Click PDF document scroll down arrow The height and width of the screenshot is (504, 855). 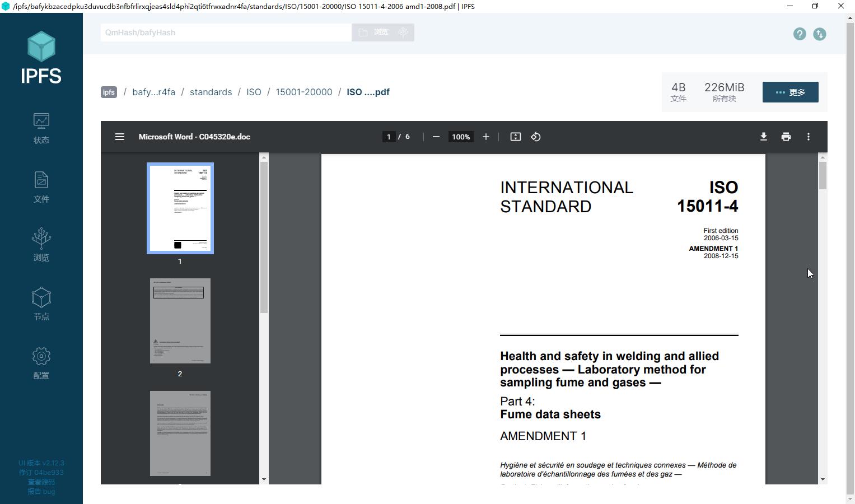[x=823, y=480]
